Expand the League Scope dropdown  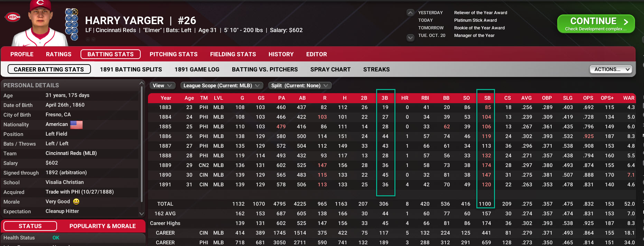coord(221,86)
